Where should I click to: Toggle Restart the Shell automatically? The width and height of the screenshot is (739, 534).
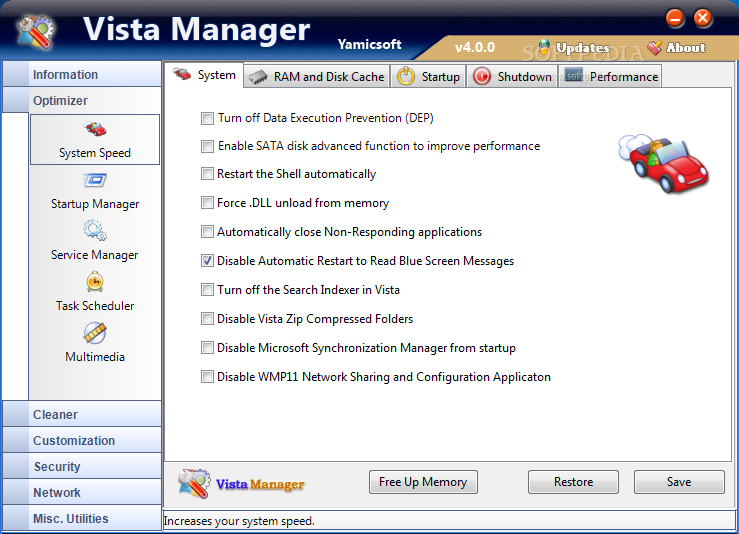click(x=207, y=174)
